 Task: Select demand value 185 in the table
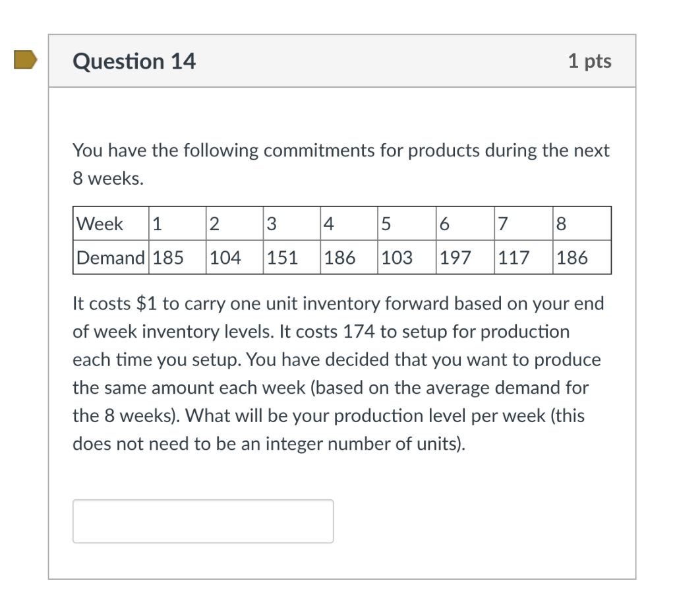168,257
